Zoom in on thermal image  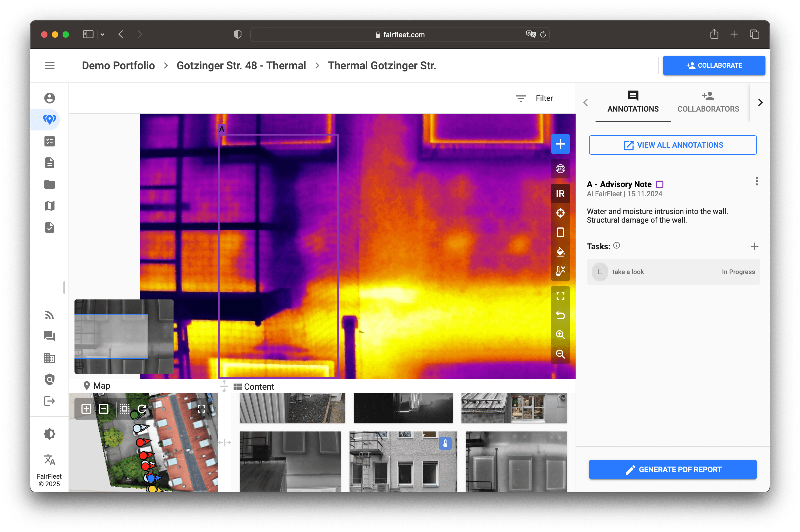point(560,334)
